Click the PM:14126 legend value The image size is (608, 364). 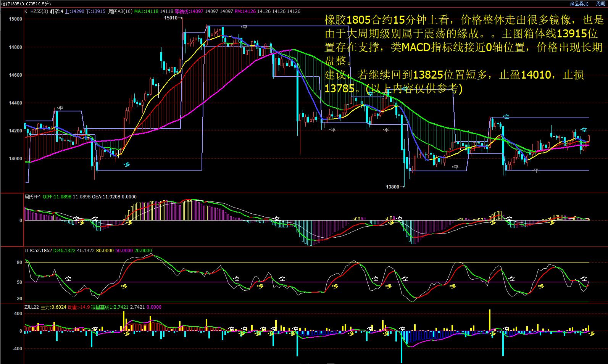tap(245, 11)
